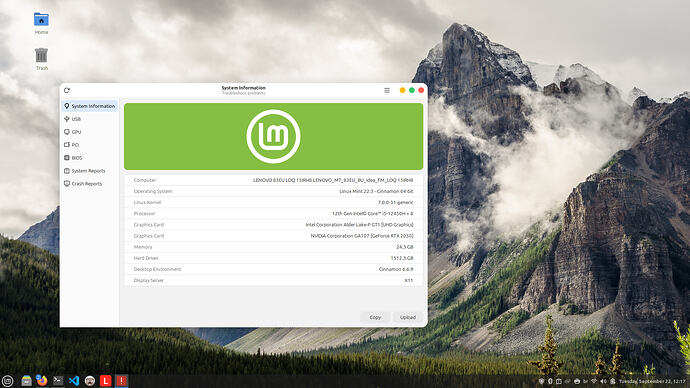This screenshot has width=690, height=388.
Task: Click the Processor value 12th Gen Intel Core
Action: pos(373,214)
